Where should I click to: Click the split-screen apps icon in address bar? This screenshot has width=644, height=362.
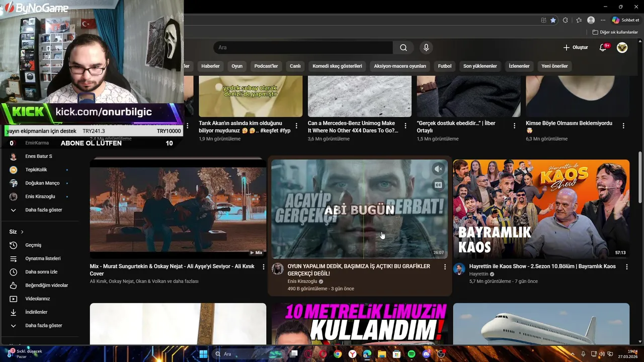point(543,20)
